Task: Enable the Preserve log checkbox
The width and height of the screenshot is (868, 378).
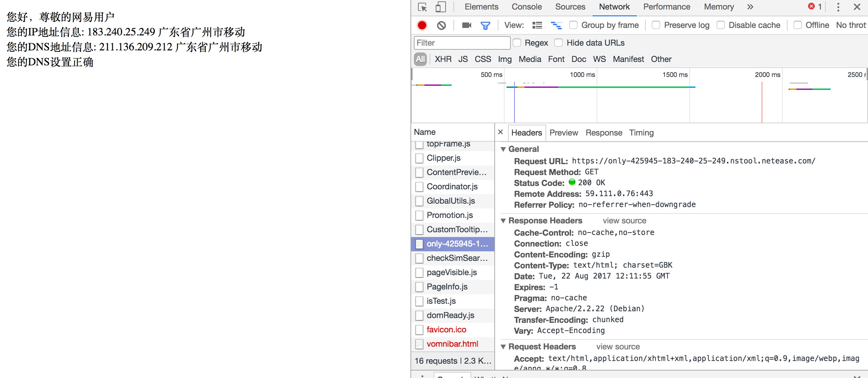Action: click(656, 25)
